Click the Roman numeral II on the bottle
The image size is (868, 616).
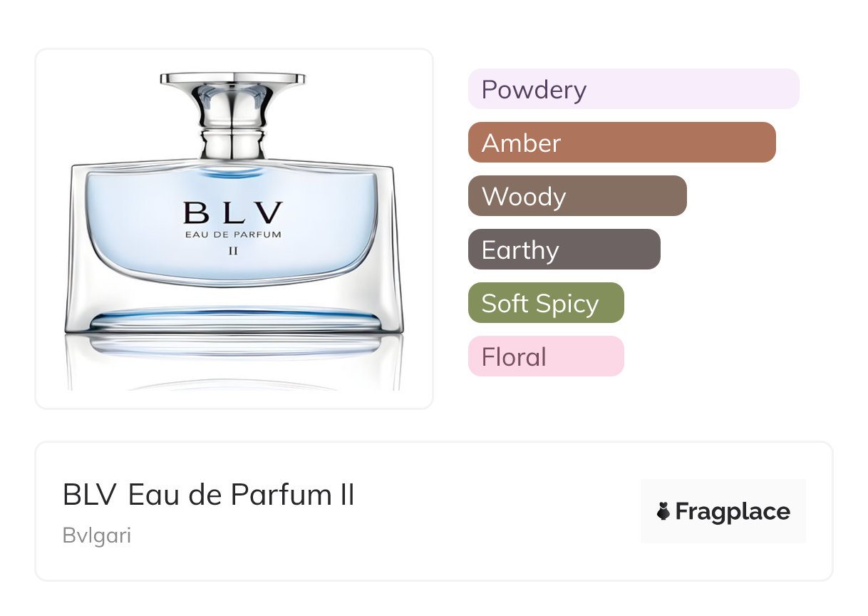(x=232, y=250)
